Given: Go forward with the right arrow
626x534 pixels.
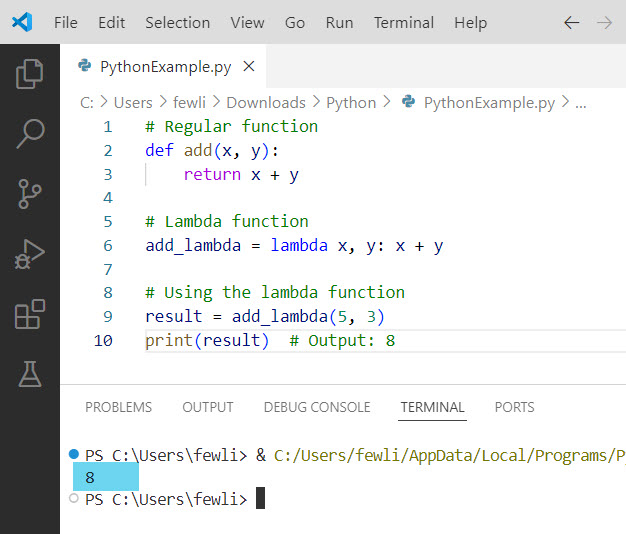Looking at the screenshot, I should tap(604, 23).
